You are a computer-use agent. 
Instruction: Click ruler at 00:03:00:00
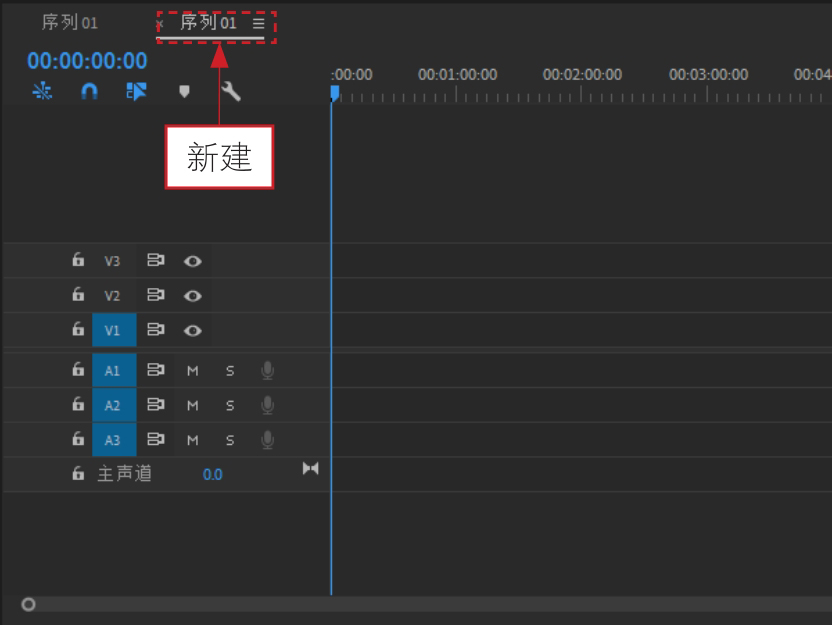[708, 75]
